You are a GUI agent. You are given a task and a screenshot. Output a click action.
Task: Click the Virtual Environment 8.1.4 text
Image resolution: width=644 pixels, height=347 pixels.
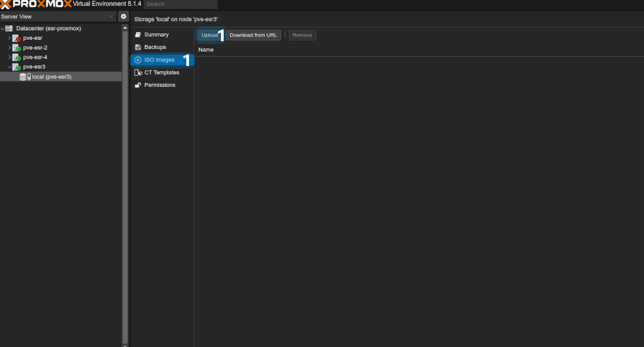point(107,4)
